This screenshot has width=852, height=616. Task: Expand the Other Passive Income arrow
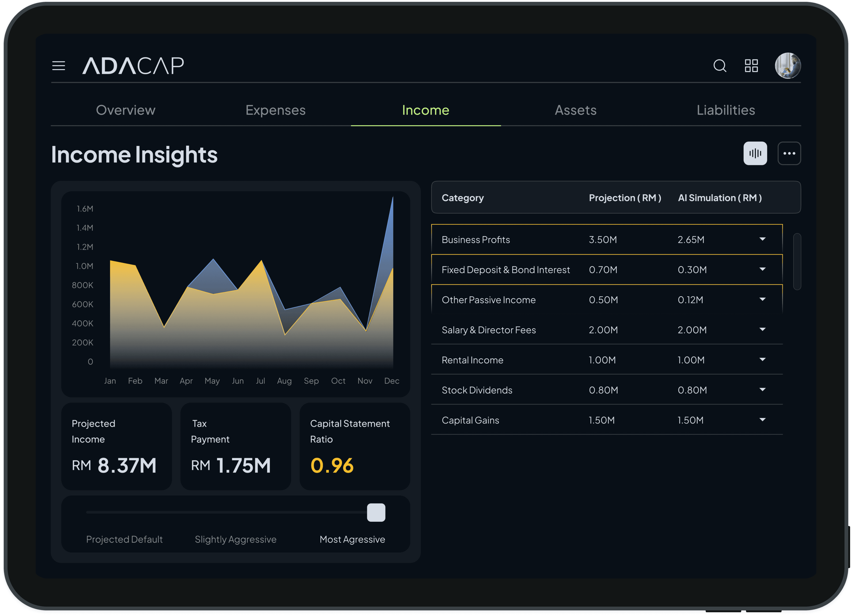point(762,299)
